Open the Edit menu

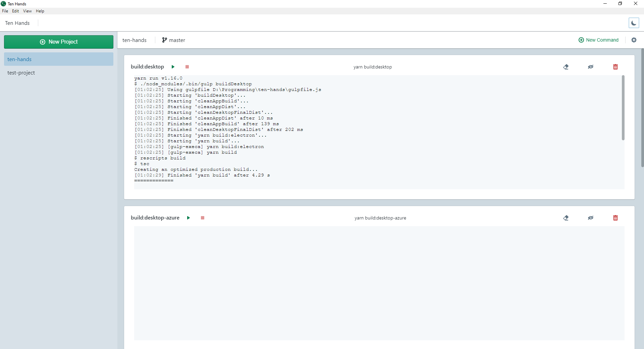pyautogui.click(x=15, y=11)
